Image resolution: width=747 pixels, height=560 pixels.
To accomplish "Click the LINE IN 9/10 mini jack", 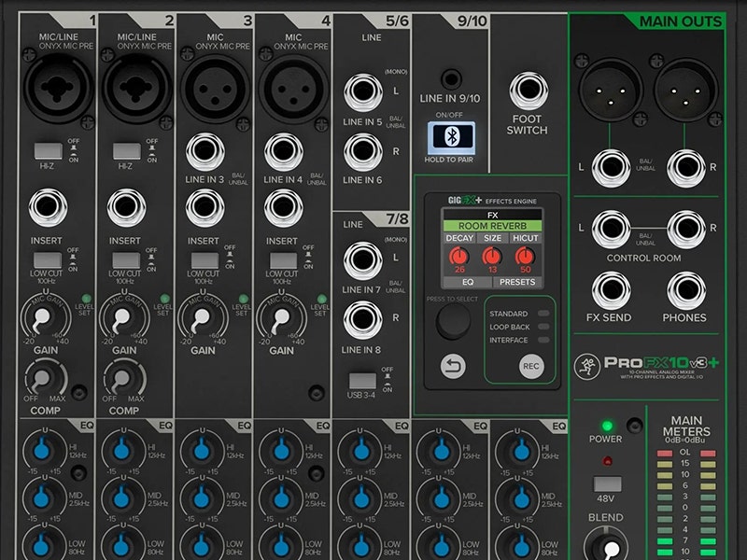I will tap(451, 79).
